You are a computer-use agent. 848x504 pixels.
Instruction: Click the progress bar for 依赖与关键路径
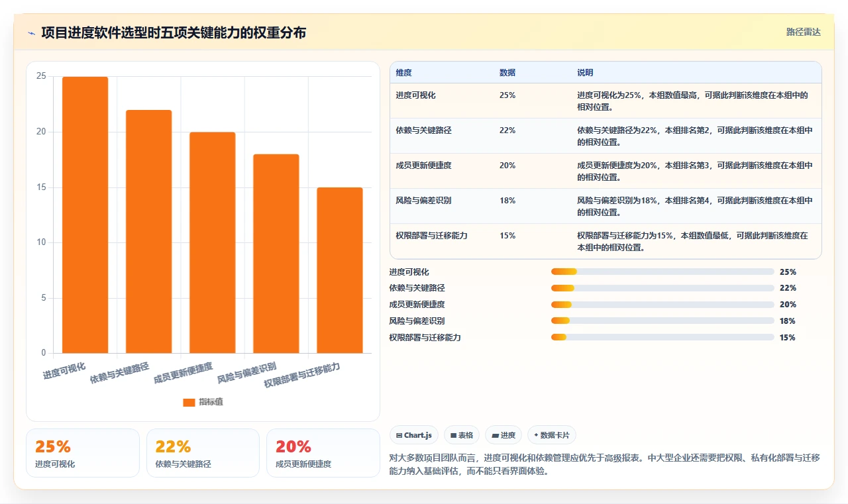pos(662,288)
